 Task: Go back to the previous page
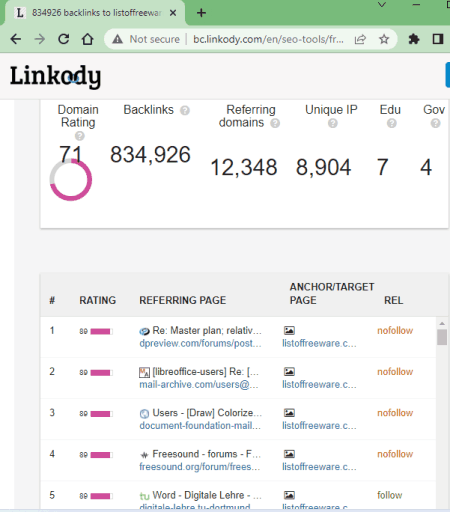tap(16, 39)
